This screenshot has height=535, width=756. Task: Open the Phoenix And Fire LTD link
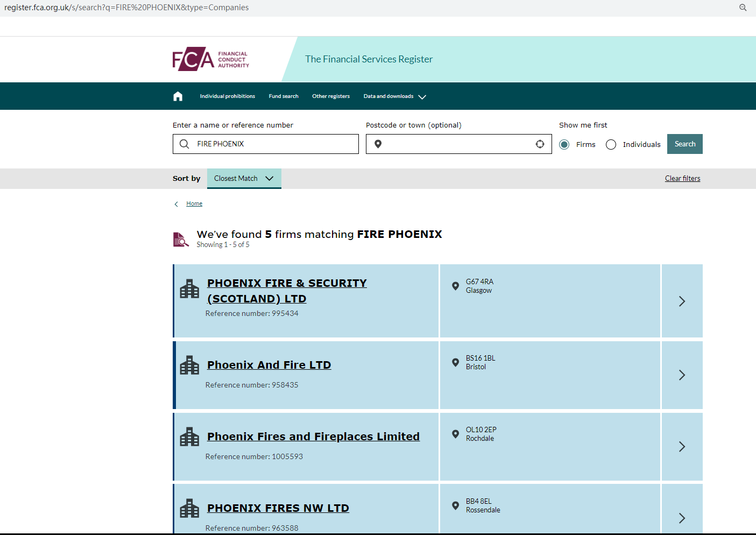point(269,365)
